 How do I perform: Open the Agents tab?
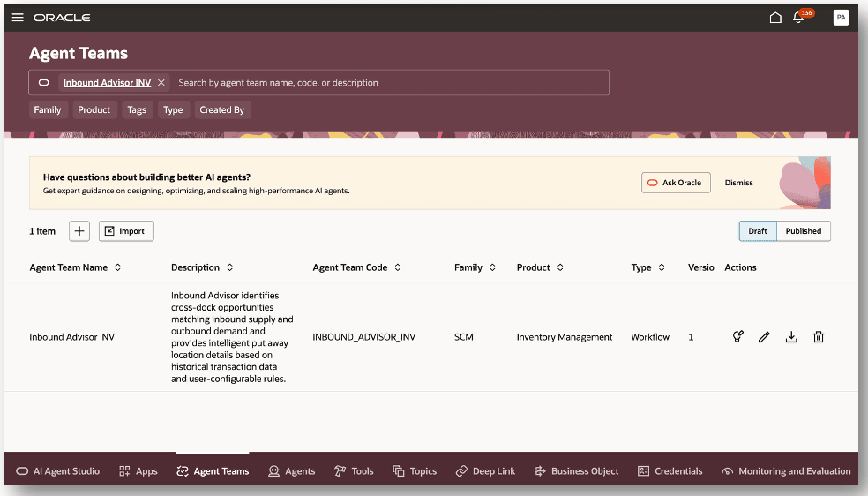[292, 471]
